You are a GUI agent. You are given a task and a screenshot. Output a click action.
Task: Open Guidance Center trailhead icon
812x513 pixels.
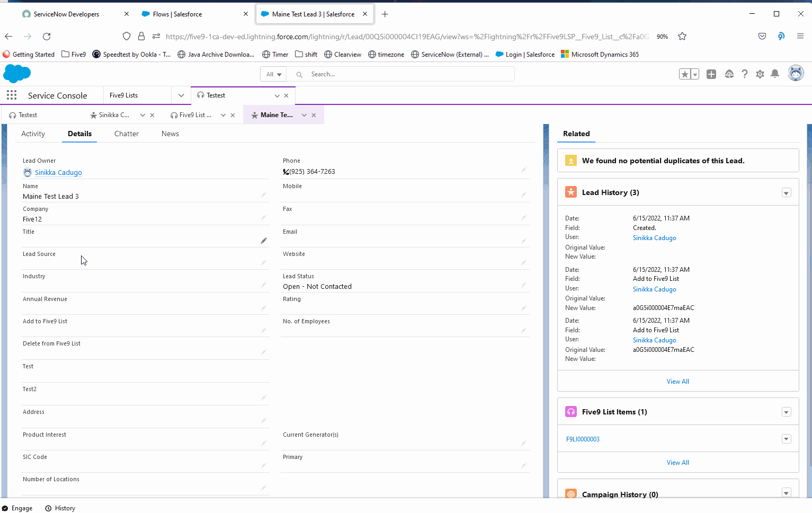(729, 74)
